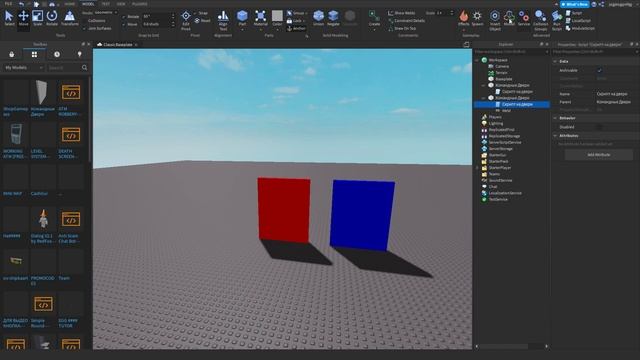This screenshot has height=360, width=640.
Task: Click the Run Script icon
Action: pyautogui.click(x=557, y=20)
